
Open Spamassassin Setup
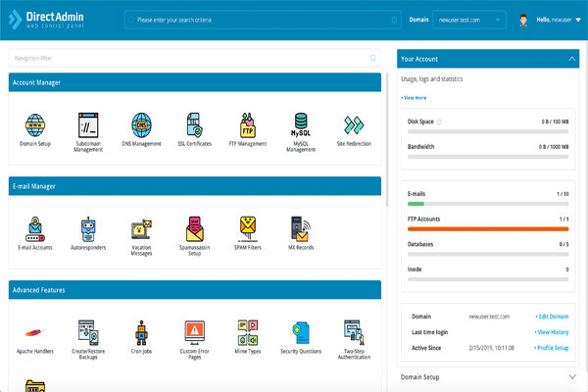pos(194,229)
